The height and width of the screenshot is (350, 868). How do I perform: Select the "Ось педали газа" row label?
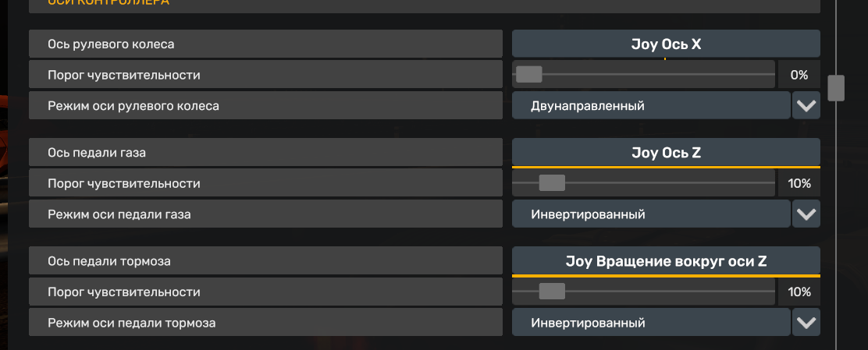(x=265, y=153)
